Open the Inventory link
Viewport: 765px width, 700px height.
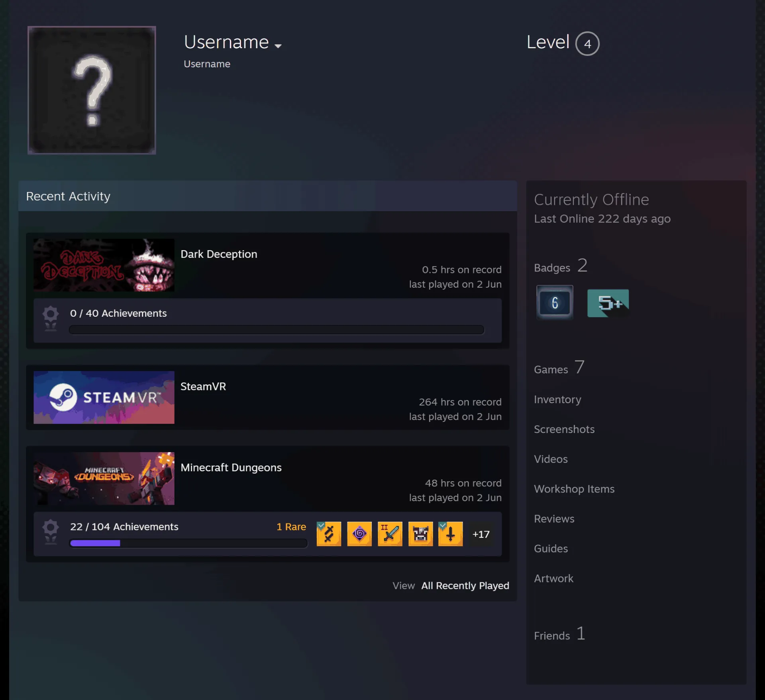click(x=557, y=399)
